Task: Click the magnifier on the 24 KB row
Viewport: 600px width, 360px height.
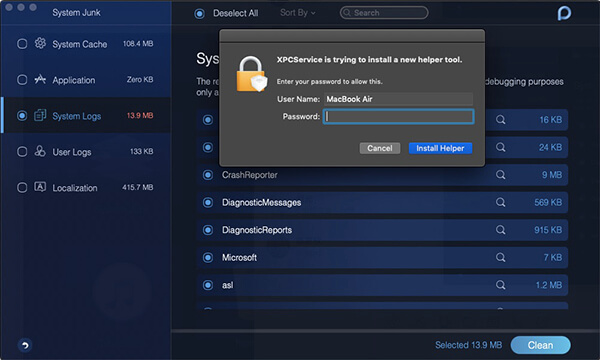Action: coord(501,147)
